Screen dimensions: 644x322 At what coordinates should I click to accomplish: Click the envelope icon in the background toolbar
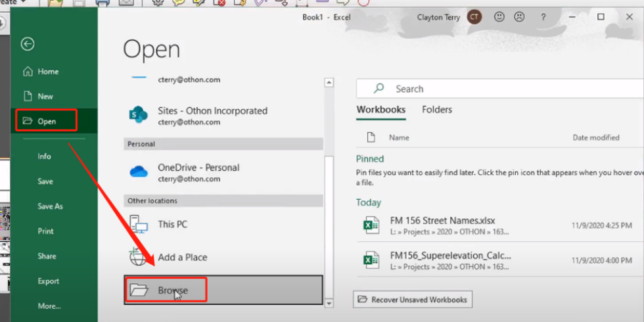126,3
